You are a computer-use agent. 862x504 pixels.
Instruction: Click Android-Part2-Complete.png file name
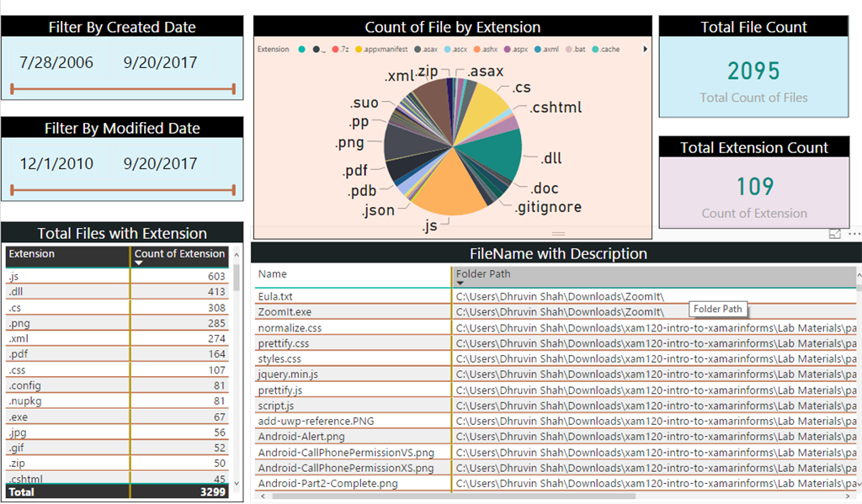pos(328,484)
